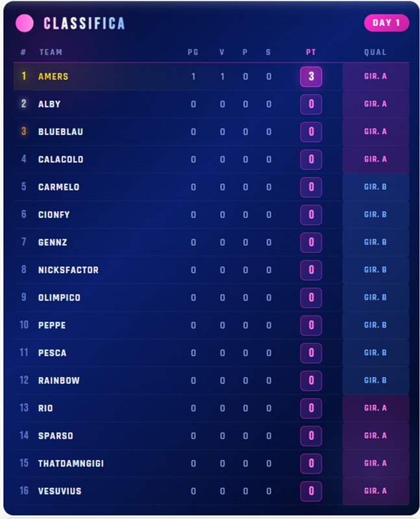This screenshot has height=519, width=420.
Task: Click the points badge for GENNZ
Action: tap(311, 242)
